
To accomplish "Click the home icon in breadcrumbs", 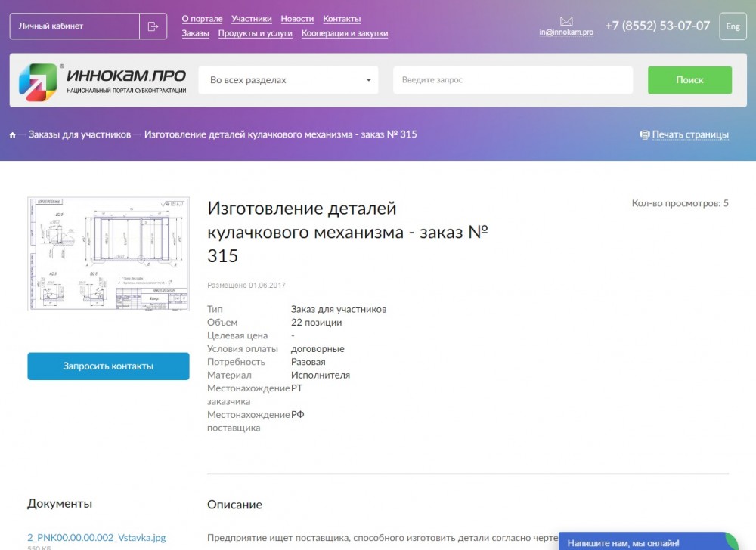I will coord(13,135).
